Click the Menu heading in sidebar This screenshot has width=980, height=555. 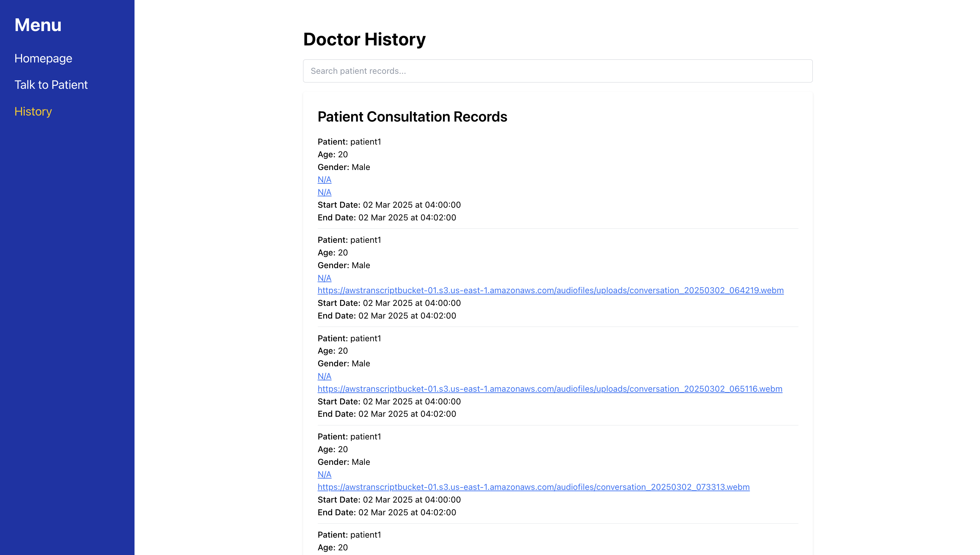[38, 25]
